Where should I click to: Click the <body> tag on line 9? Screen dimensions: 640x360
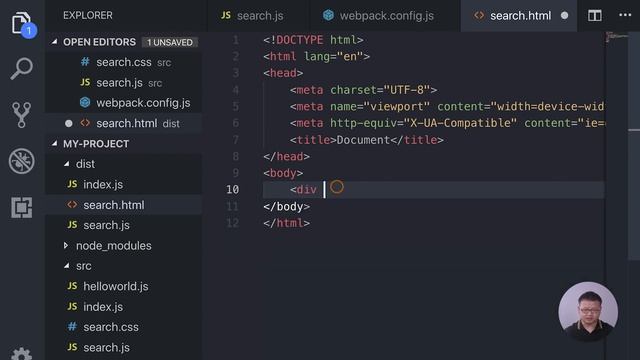pos(283,173)
